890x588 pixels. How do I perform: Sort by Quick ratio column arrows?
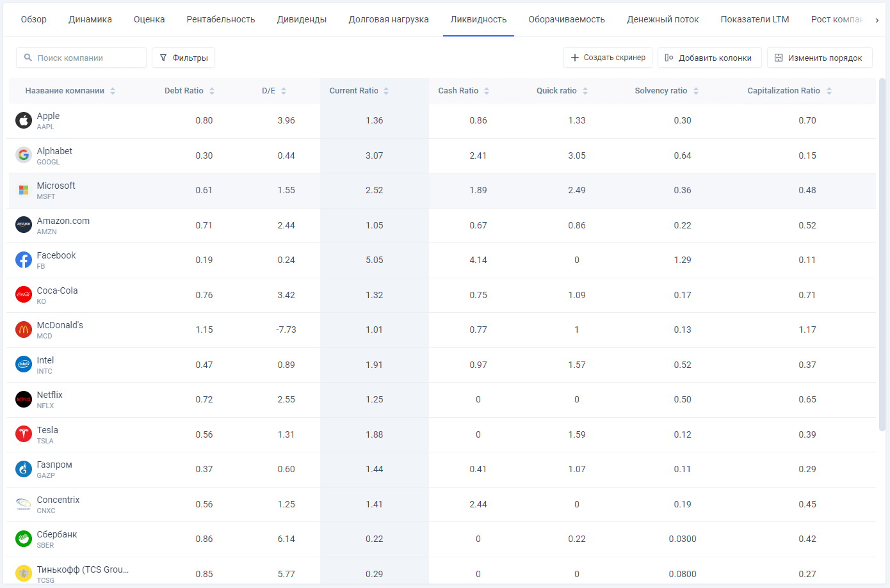tap(585, 91)
